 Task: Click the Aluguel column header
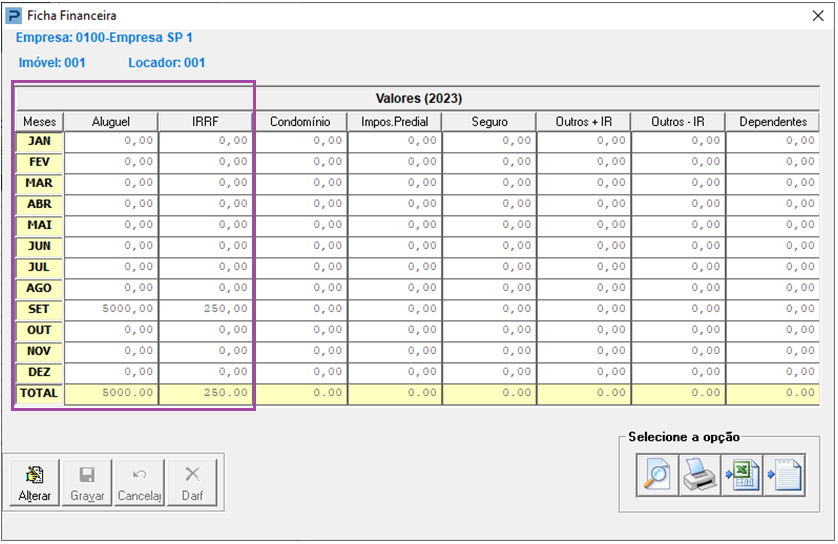click(111, 121)
